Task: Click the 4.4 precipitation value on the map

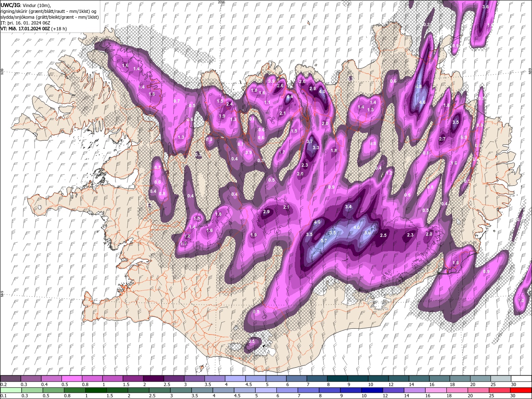Action: pyautogui.click(x=290, y=97)
